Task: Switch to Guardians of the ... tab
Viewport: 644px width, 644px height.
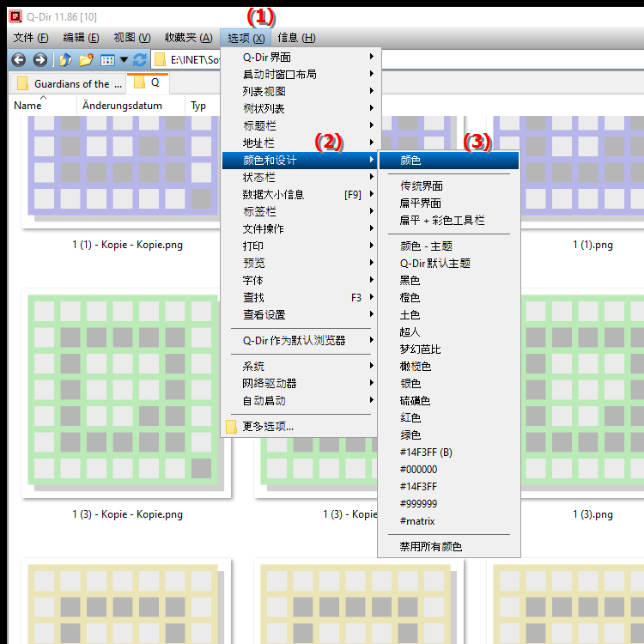Action: coord(68,84)
